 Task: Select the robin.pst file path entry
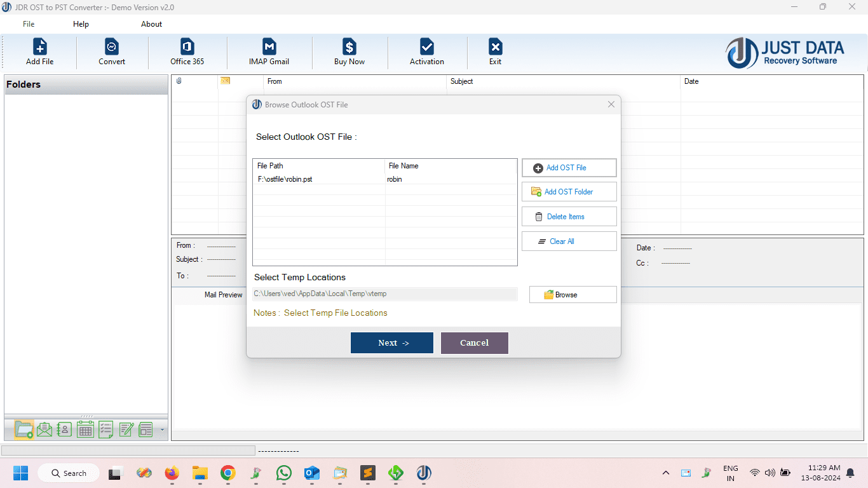pyautogui.click(x=284, y=179)
